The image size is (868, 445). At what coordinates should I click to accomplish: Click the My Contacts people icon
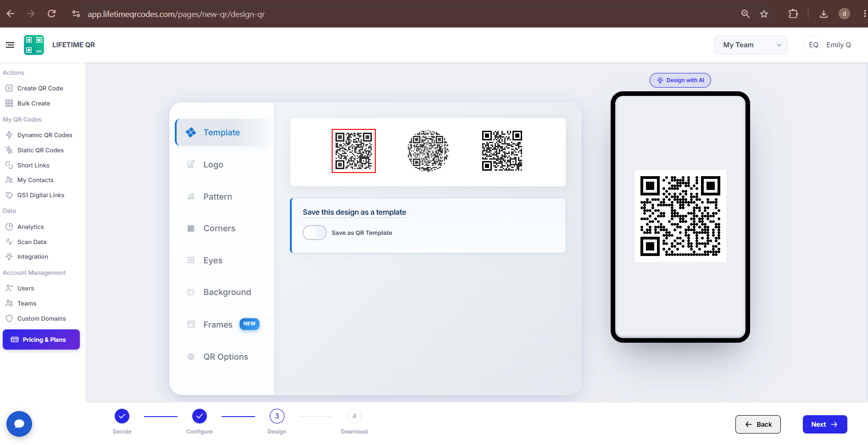(x=9, y=180)
